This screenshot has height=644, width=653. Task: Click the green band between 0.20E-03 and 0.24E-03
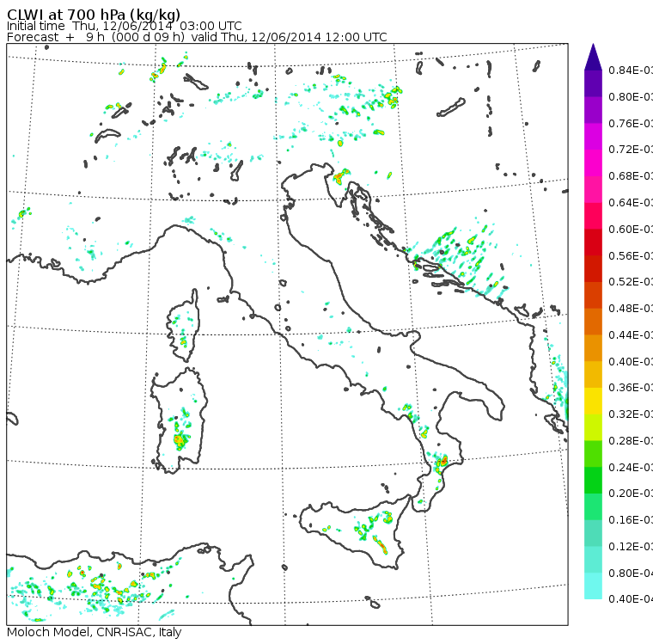(593, 480)
